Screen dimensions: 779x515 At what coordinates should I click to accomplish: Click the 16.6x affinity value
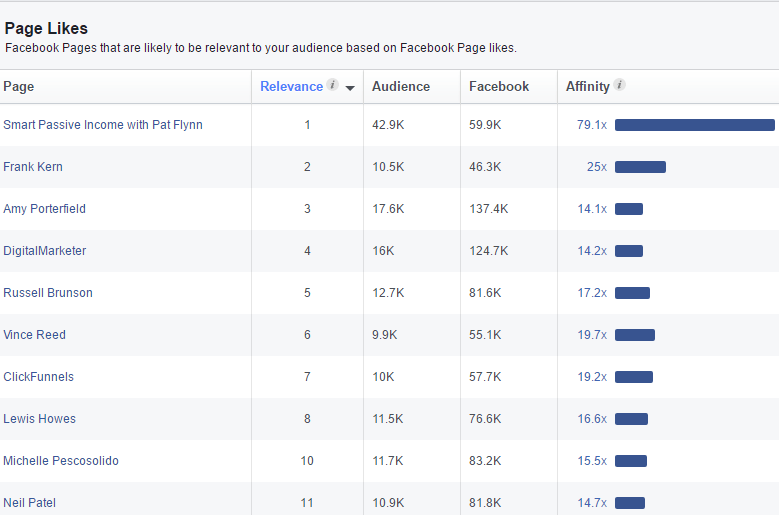[x=592, y=419]
